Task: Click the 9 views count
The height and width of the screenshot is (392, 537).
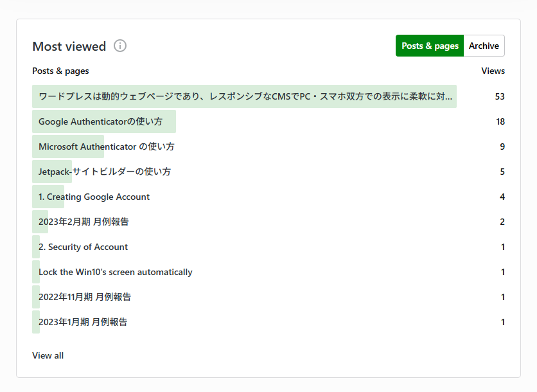Action: (502, 147)
